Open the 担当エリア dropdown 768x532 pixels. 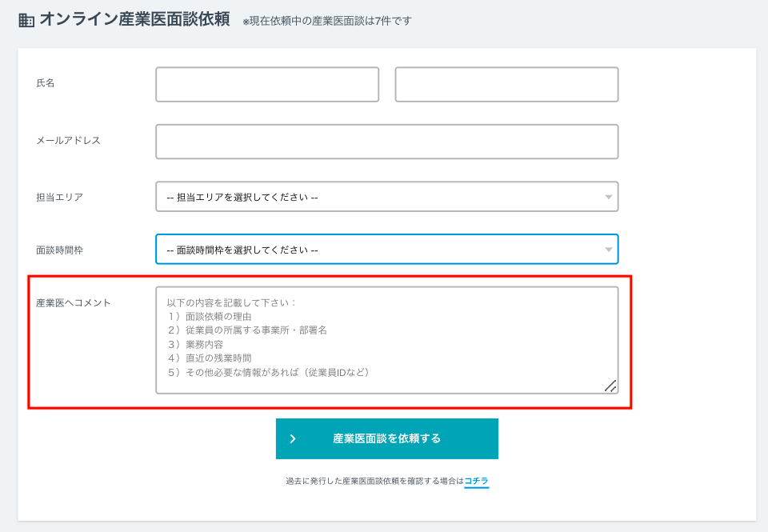point(387,197)
